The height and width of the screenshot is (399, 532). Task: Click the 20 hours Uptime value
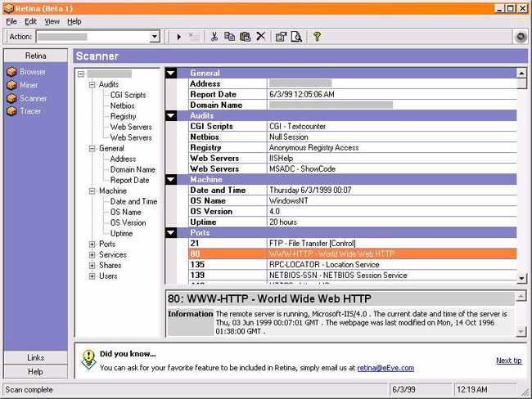[x=283, y=222]
